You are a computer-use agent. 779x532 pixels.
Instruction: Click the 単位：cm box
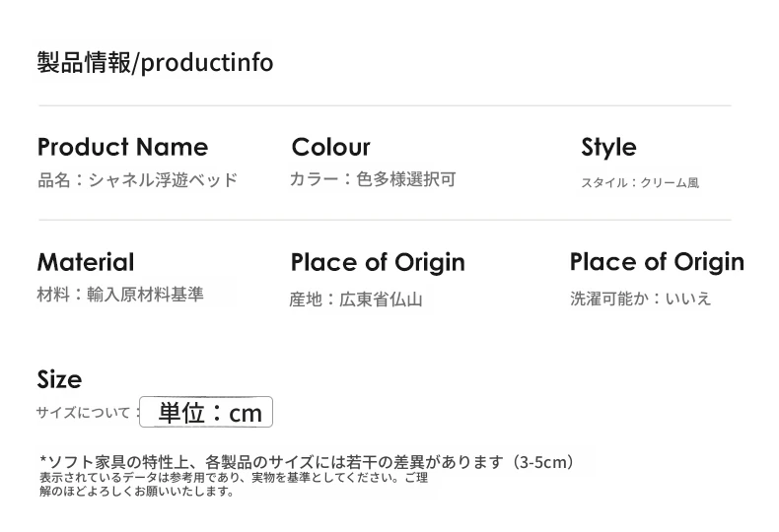pyautogui.click(x=206, y=413)
